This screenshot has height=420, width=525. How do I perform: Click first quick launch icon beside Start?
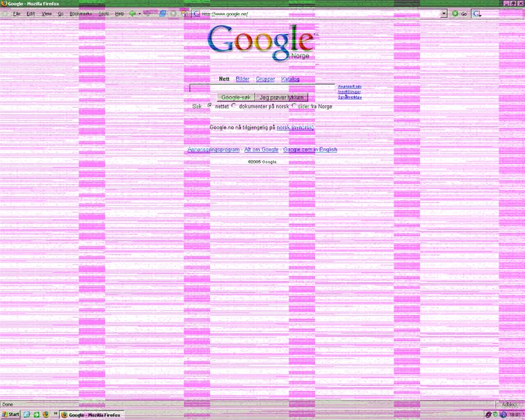(27, 415)
